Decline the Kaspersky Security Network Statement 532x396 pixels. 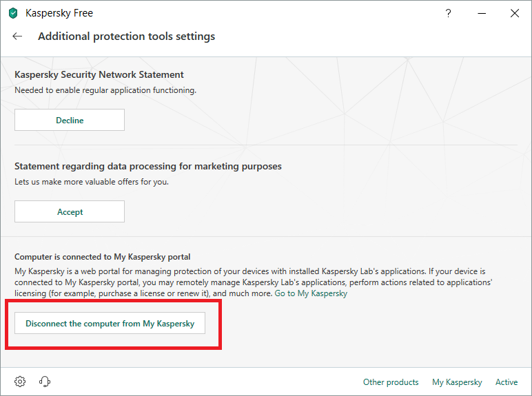70,120
